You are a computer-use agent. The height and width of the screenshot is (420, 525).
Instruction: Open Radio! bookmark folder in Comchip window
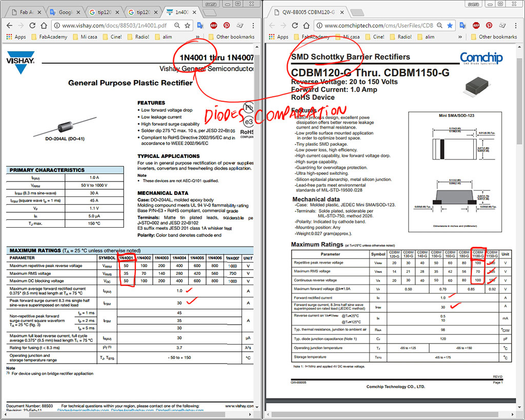[x=401, y=37]
